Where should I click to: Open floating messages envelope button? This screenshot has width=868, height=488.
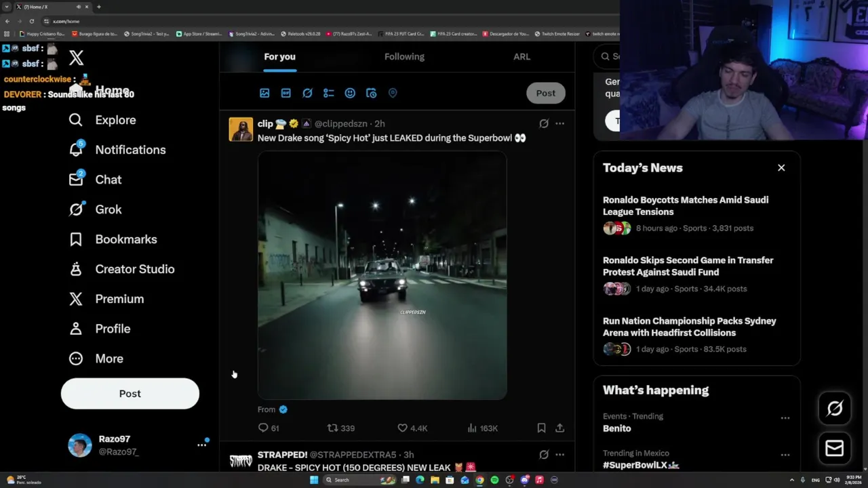[835, 448]
